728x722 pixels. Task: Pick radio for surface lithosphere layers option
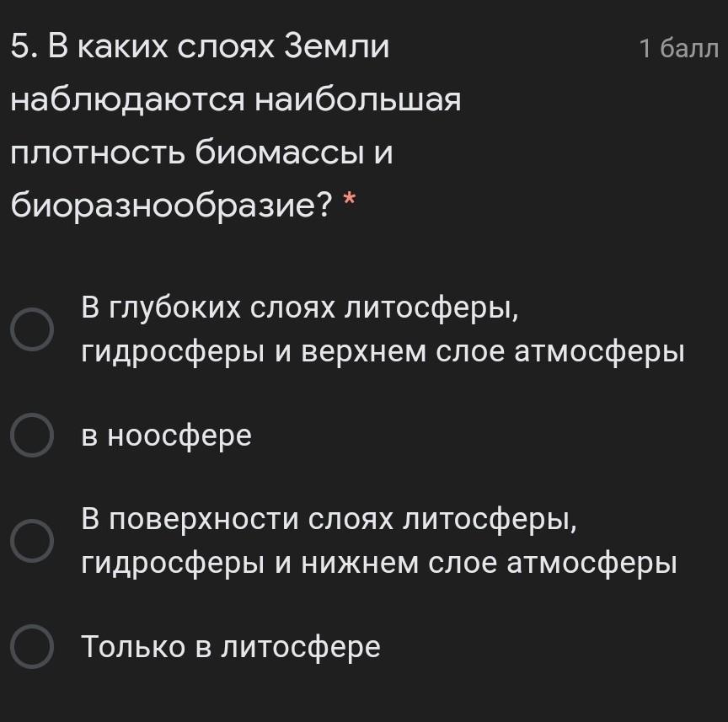[32, 541]
